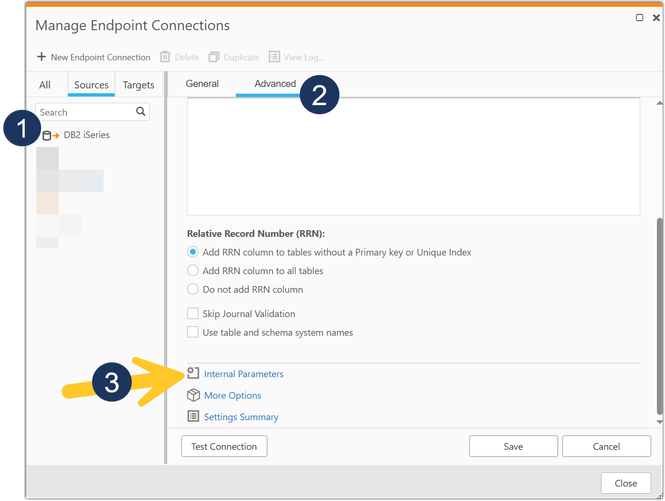Switch to the Targets tab
The width and height of the screenshot is (665, 501).
click(x=139, y=85)
